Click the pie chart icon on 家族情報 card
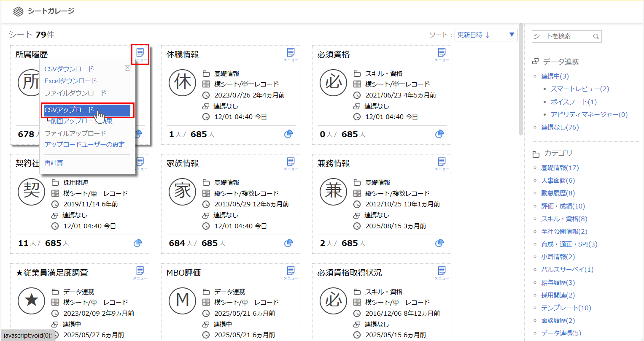Screen dimensions: 644x341 288,243
